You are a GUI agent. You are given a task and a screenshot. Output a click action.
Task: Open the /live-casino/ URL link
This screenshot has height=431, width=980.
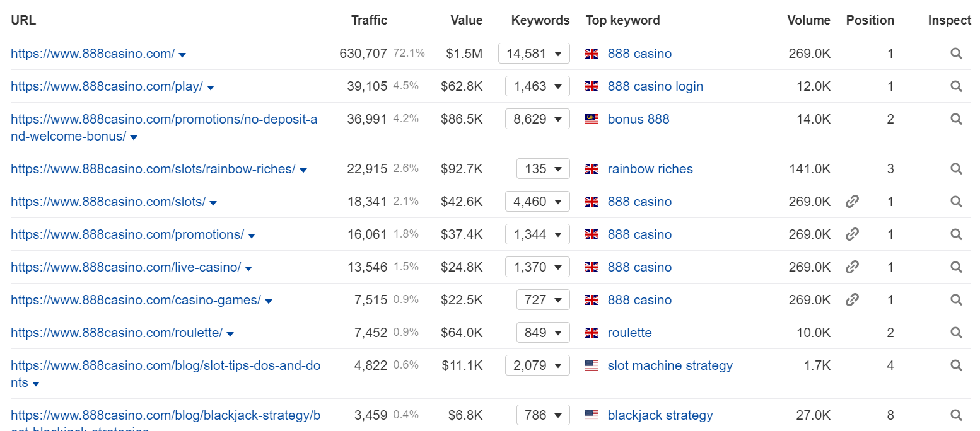(x=125, y=267)
